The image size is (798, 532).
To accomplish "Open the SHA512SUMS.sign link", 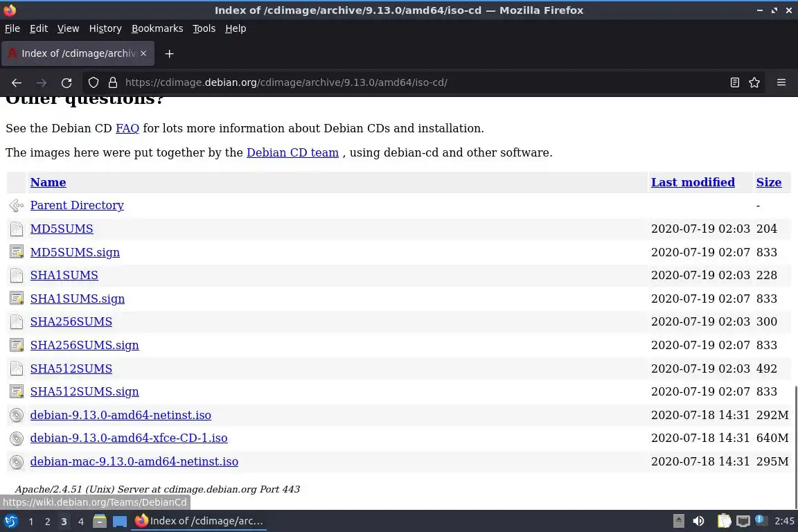I will [x=85, y=391].
